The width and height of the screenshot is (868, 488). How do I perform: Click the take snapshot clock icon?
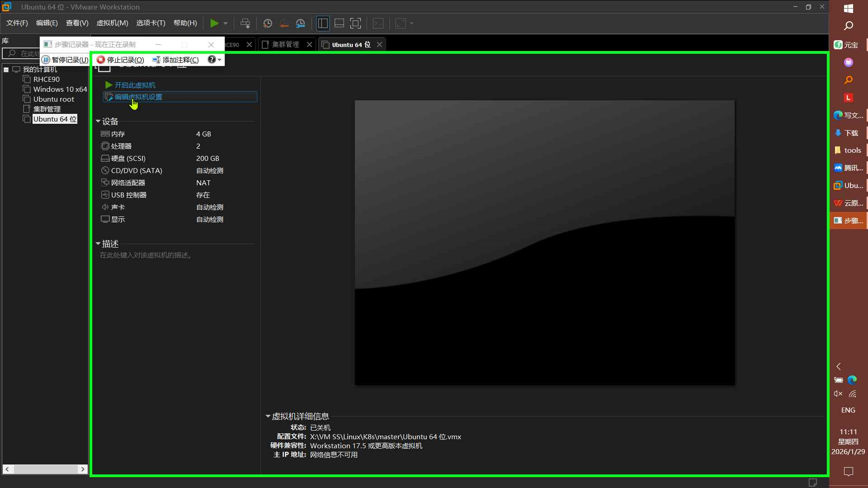pos(268,23)
